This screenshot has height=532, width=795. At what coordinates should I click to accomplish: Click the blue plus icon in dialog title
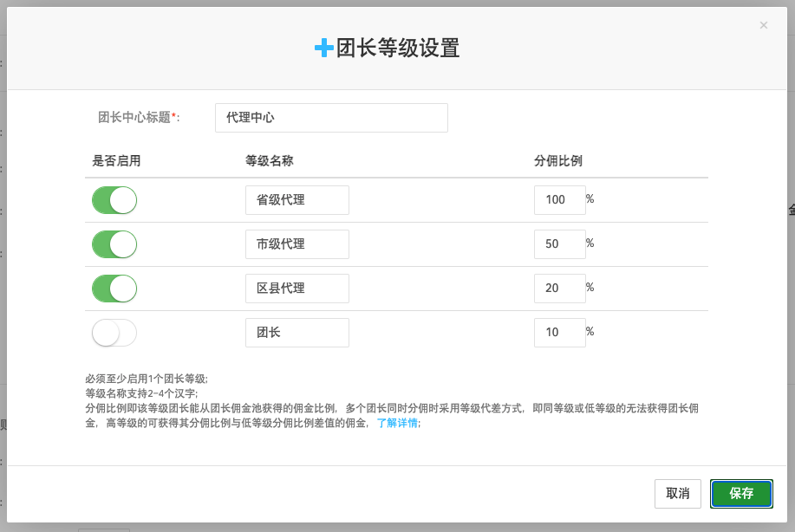coord(323,49)
